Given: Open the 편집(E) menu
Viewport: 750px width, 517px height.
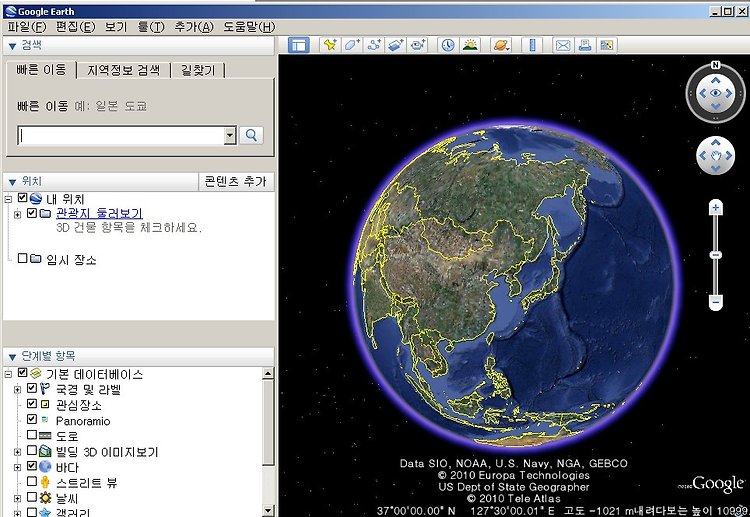Looking at the screenshot, I should (76, 27).
